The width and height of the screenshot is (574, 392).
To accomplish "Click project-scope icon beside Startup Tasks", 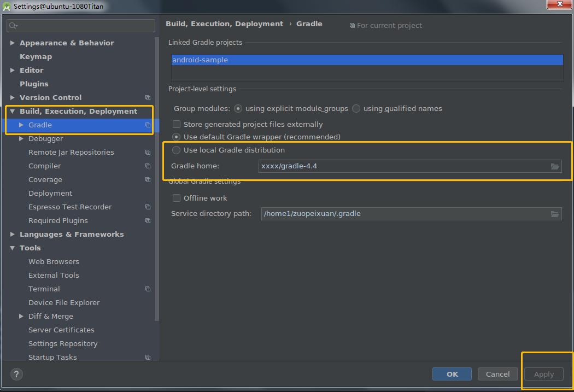I will 148,357.
